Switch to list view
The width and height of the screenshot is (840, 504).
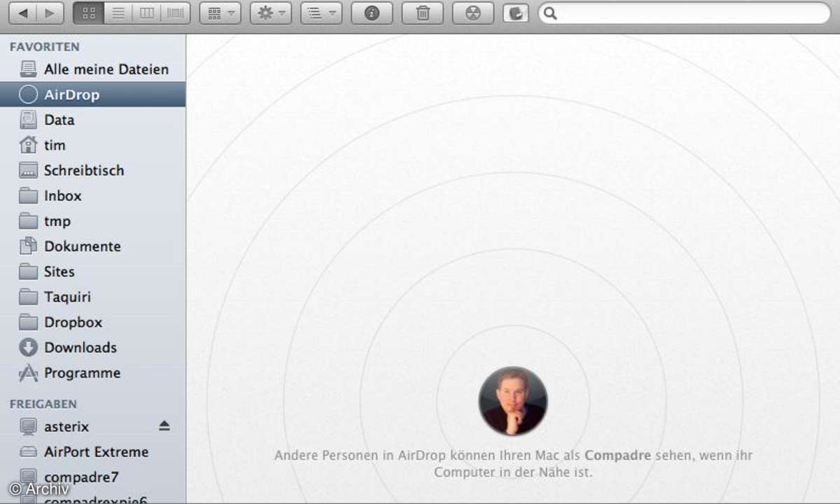(118, 13)
